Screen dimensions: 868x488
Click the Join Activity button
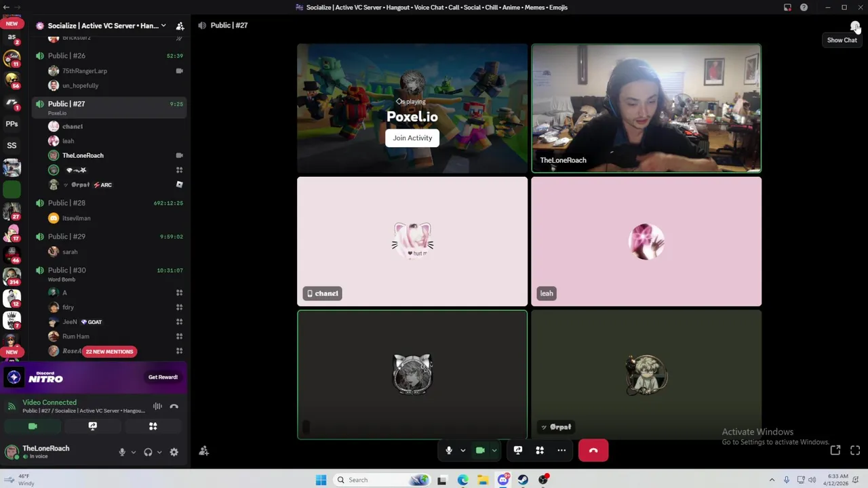(412, 138)
